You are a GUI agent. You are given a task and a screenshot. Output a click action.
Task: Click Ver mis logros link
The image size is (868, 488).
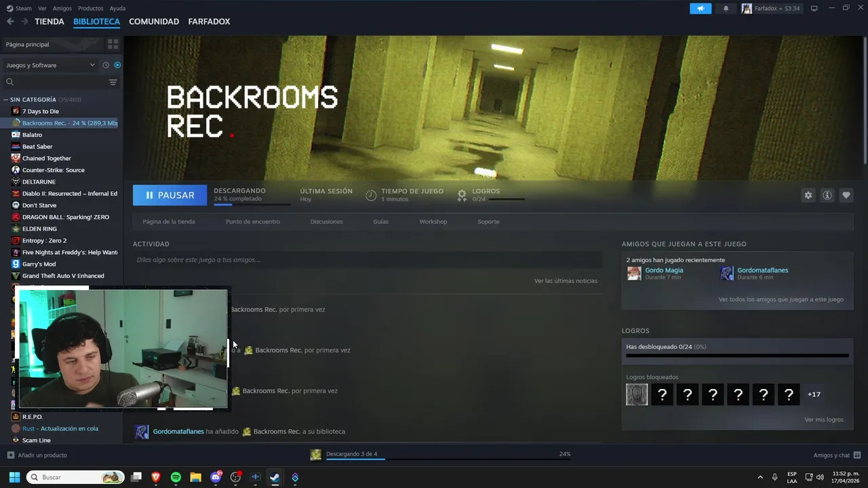click(x=824, y=420)
